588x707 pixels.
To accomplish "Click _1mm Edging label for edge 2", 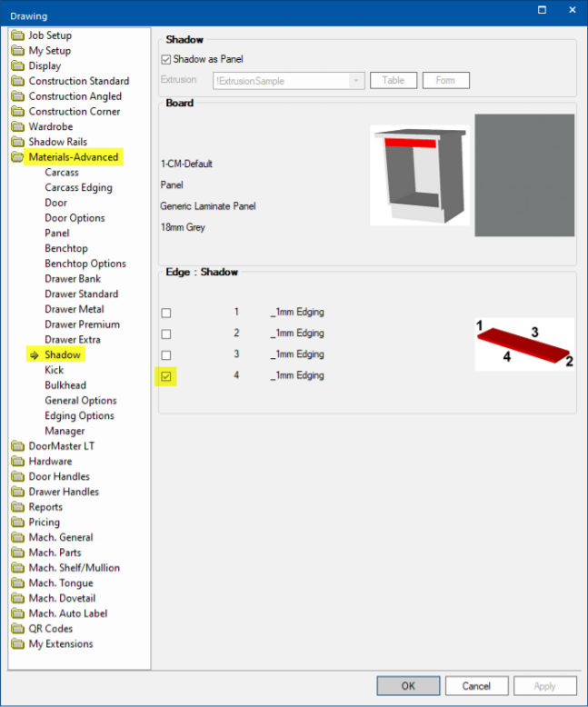I will point(297,334).
